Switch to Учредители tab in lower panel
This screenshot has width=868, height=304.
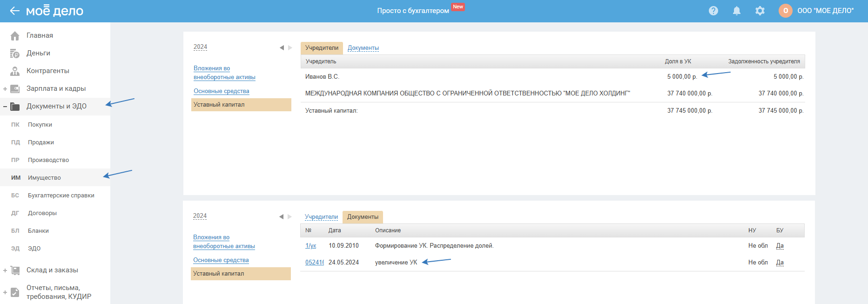pos(321,217)
